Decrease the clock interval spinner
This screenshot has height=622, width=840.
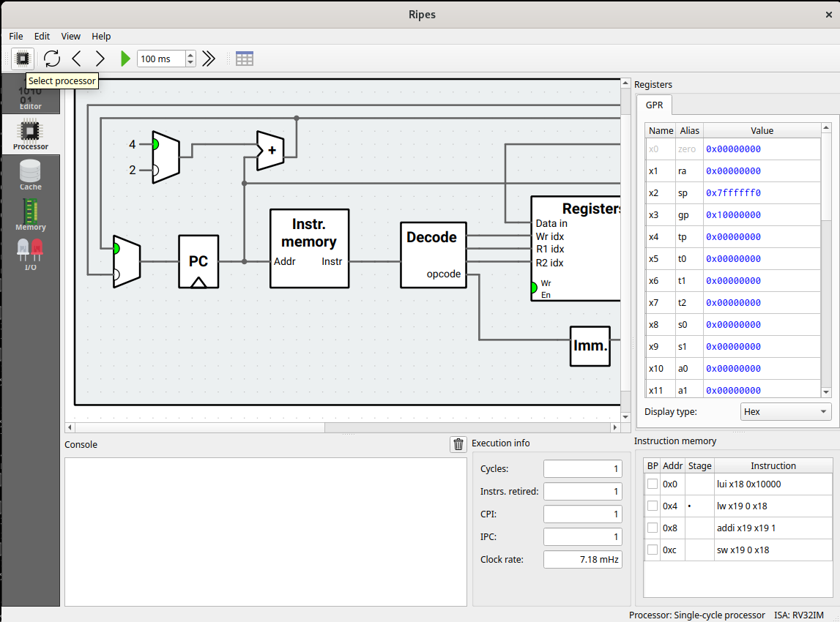pyautogui.click(x=190, y=63)
